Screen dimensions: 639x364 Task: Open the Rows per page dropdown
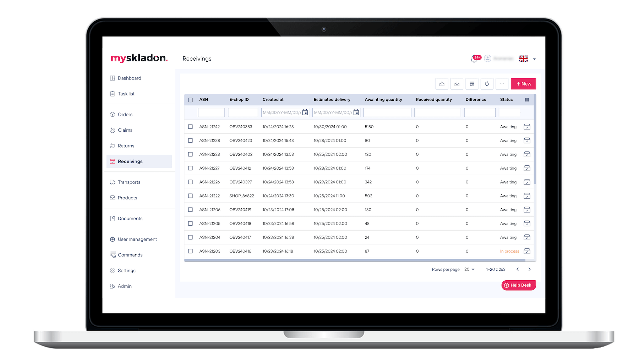click(x=469, y=269)
